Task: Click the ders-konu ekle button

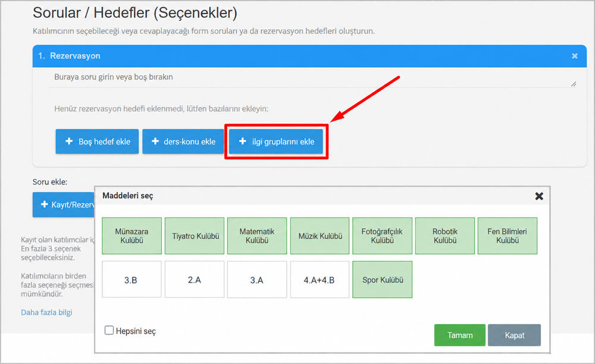Action: [183, 142]
